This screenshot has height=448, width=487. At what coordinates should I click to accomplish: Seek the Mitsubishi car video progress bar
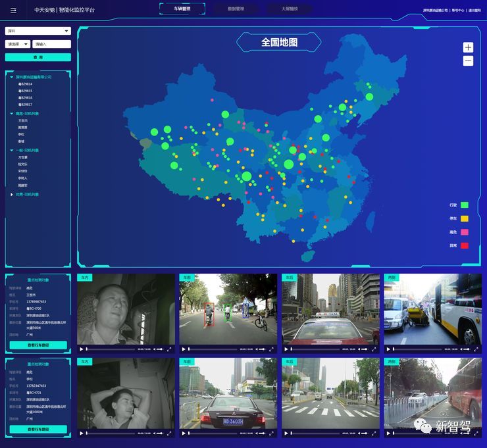click(x=213, y=434)
